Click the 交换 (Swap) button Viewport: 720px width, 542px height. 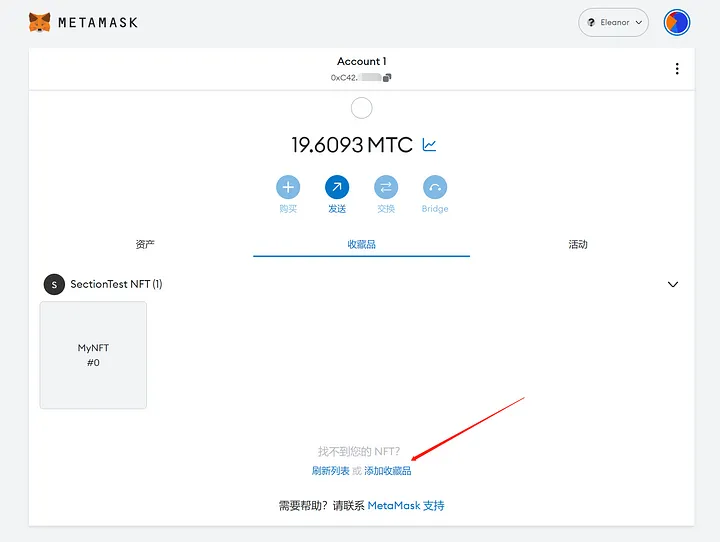pyautogui.click(x=386, y=187)
